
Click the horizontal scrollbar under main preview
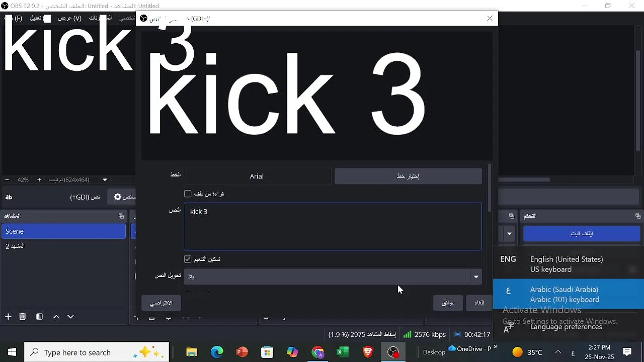click(x=524, y=179)
